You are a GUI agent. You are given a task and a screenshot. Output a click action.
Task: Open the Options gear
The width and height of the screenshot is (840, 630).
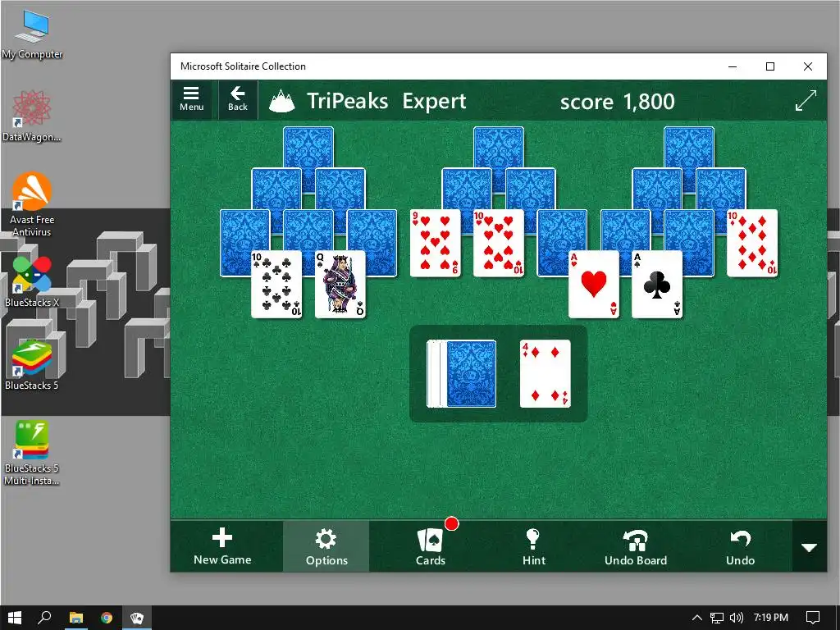[326, 546]
